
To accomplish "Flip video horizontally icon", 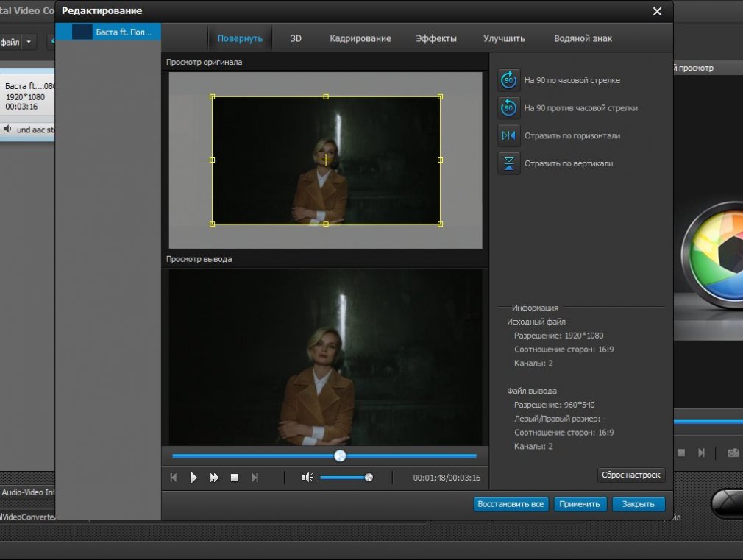I will tap(508, 135).
